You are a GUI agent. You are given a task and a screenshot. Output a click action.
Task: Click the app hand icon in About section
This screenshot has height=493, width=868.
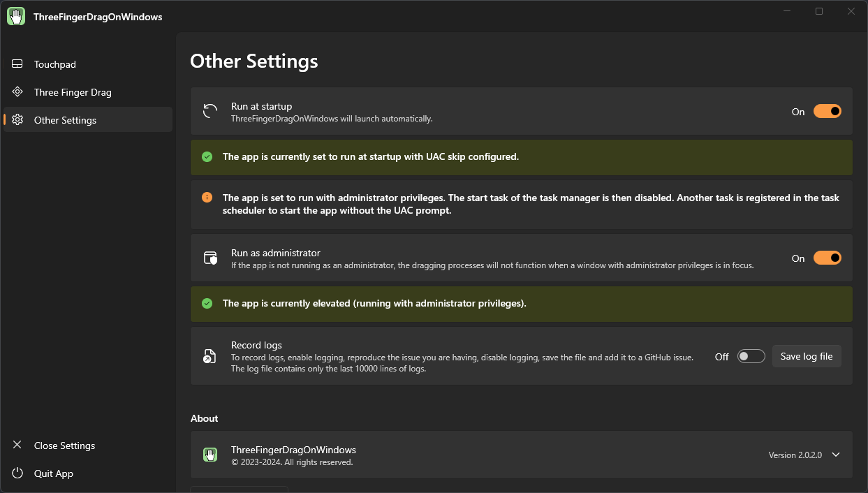[210, 455]
